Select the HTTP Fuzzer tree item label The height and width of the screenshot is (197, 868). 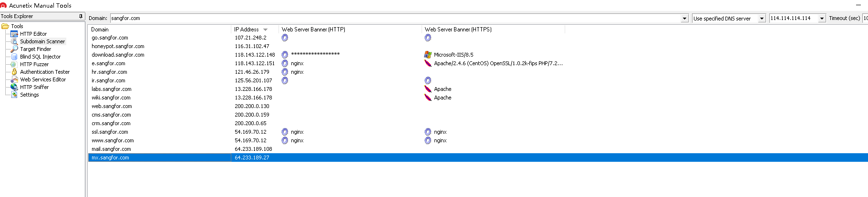(x=34, y=64)
